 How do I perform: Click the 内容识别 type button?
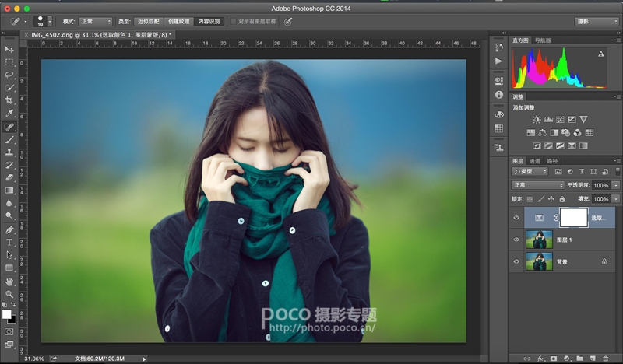coord(208,22)
